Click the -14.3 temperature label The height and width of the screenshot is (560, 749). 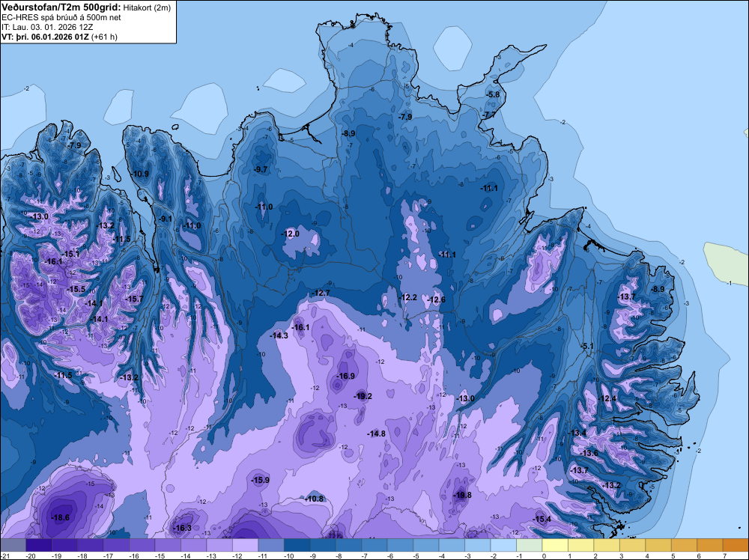pyautogui.click(x=279, y=335)
